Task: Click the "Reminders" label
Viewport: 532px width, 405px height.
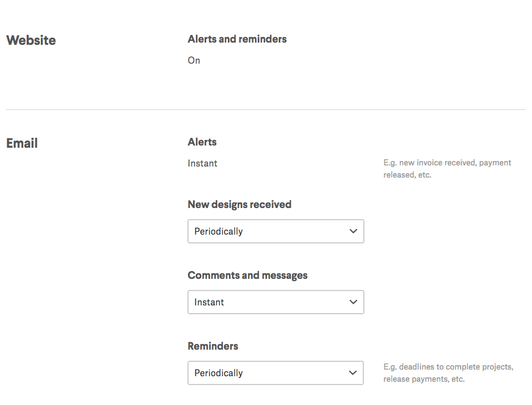Action: click(213, 346)
